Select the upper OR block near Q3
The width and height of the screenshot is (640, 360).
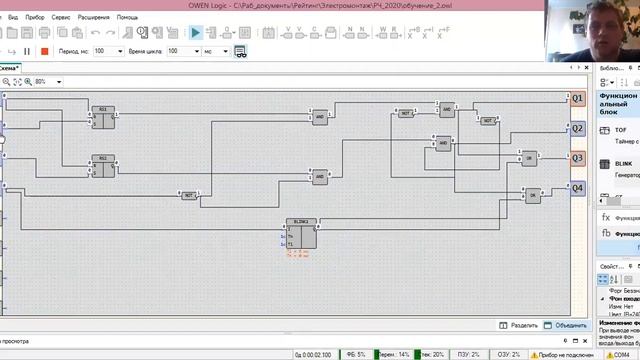(x=529, y=158)
